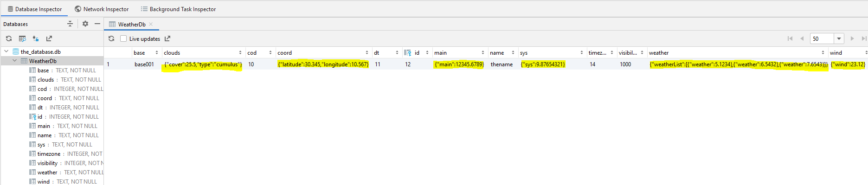Sort by the visibility column arrows
The height and width of the screenshot is (185, 868).
(x=642, y=53)
